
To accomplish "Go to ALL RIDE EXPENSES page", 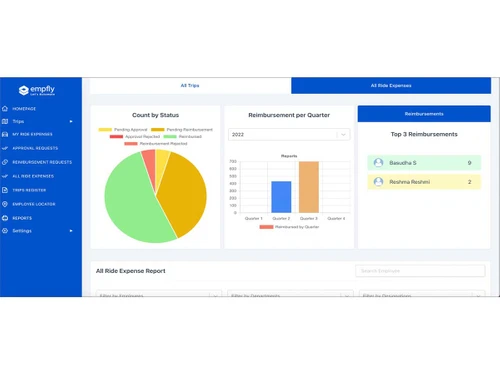I will [x=33, y=176].
